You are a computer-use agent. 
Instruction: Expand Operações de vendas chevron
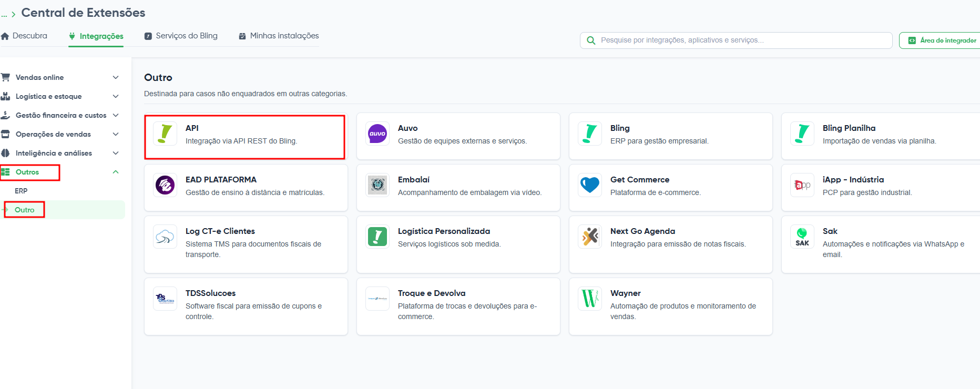116,134
